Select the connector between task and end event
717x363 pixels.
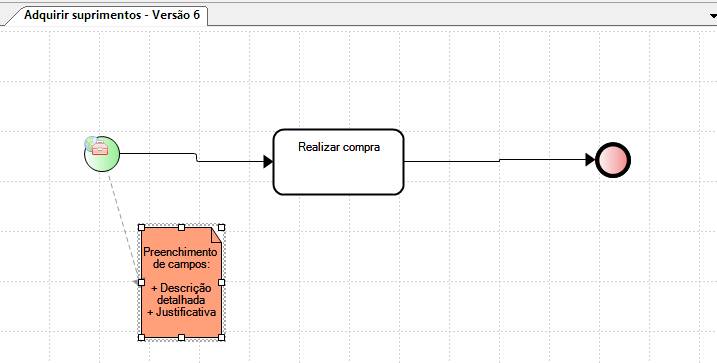pos(498,160)
